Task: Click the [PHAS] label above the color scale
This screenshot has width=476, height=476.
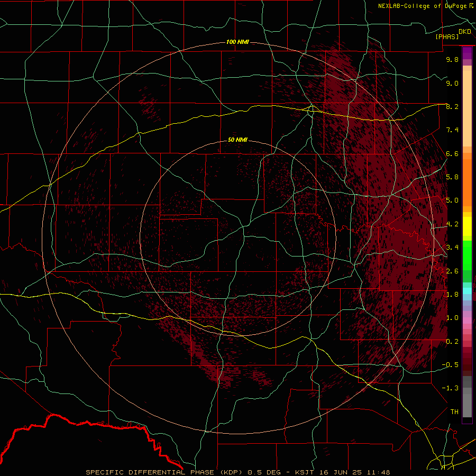Action: [x=447, y=36]
